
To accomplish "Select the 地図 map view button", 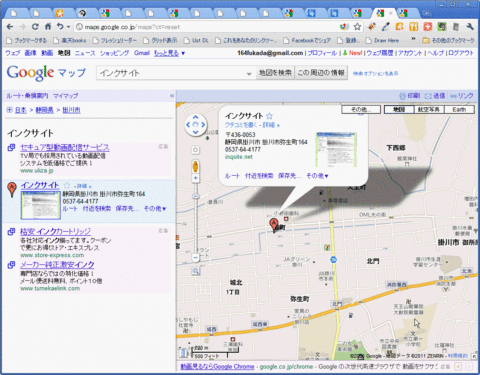I will 399,110.
